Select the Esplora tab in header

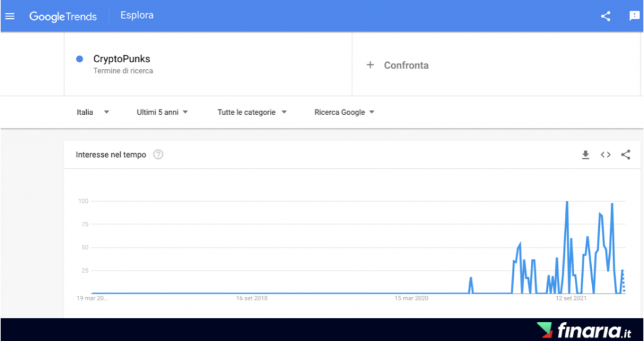tap(136, 16)
